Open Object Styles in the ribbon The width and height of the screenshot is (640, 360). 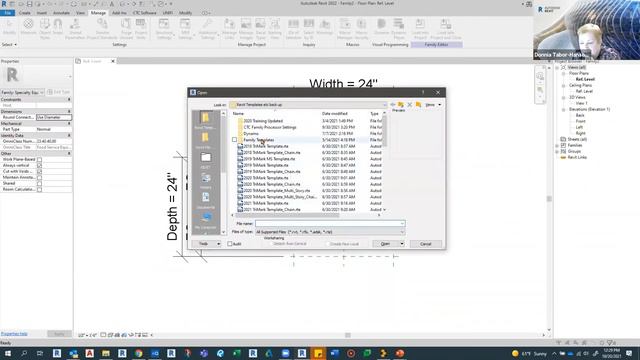click(45, 29)
